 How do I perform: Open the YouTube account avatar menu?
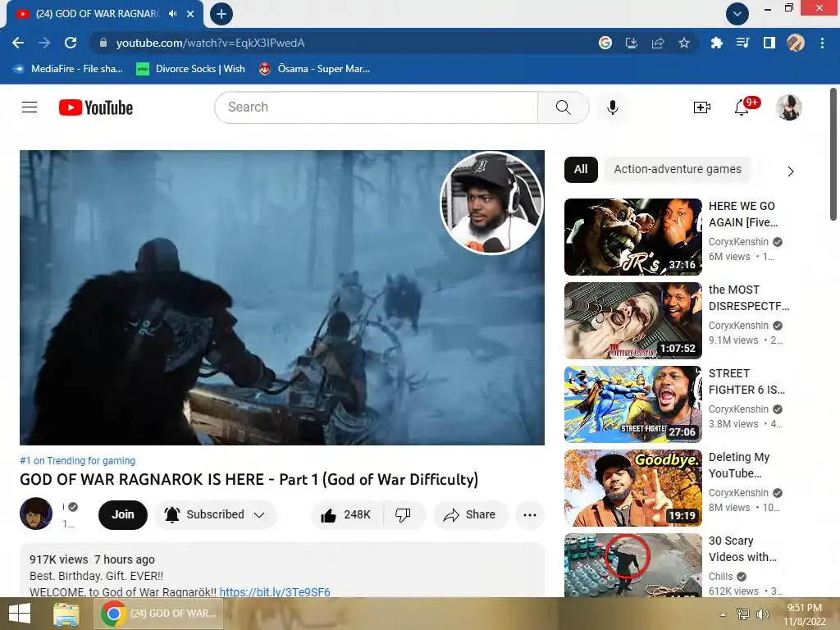click(788, 107)
